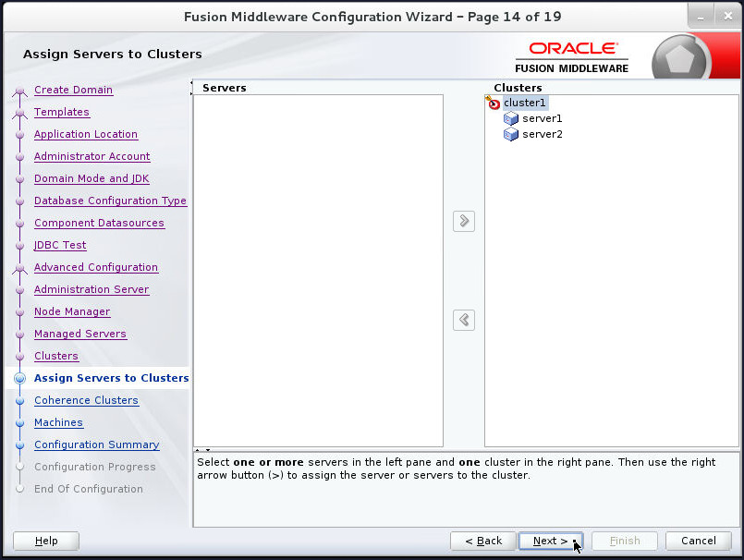Open the Templates step
Screen dimensions: 744x560
click(61, 112)
